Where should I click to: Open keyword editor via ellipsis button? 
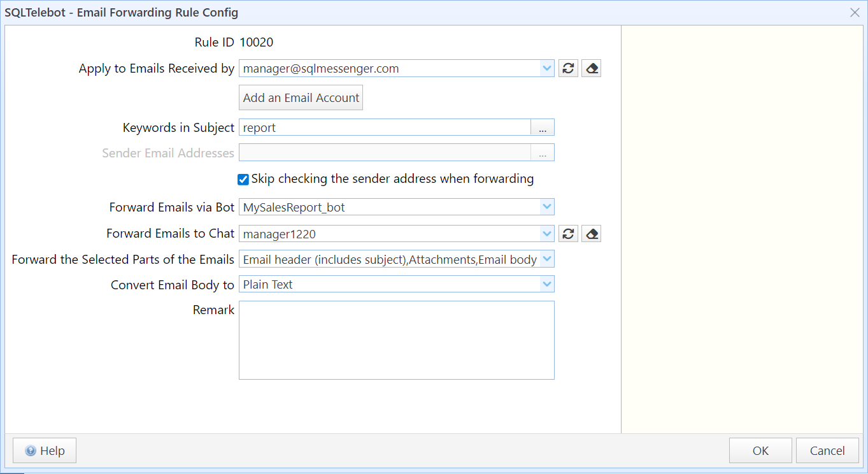(x=542, y=128)
